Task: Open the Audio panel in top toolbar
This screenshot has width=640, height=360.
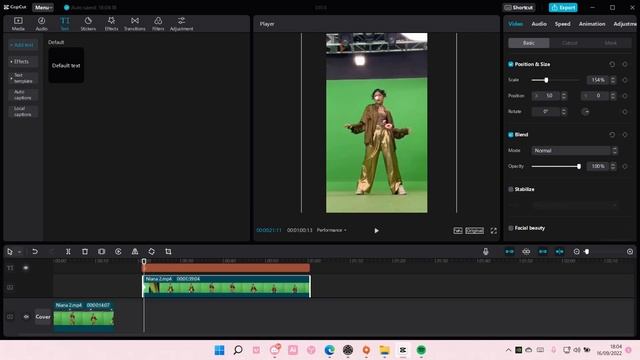Action: click(41, 24)
